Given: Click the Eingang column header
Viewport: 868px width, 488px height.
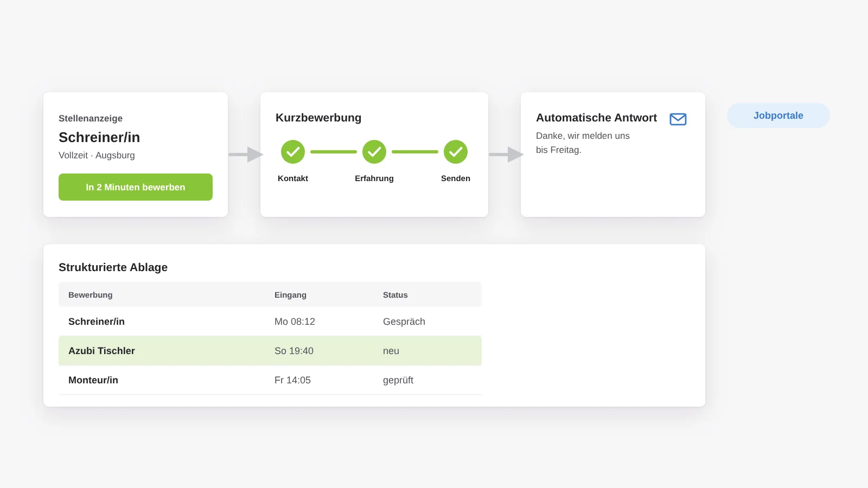Looking at the screenshot, I should (290, 295).
